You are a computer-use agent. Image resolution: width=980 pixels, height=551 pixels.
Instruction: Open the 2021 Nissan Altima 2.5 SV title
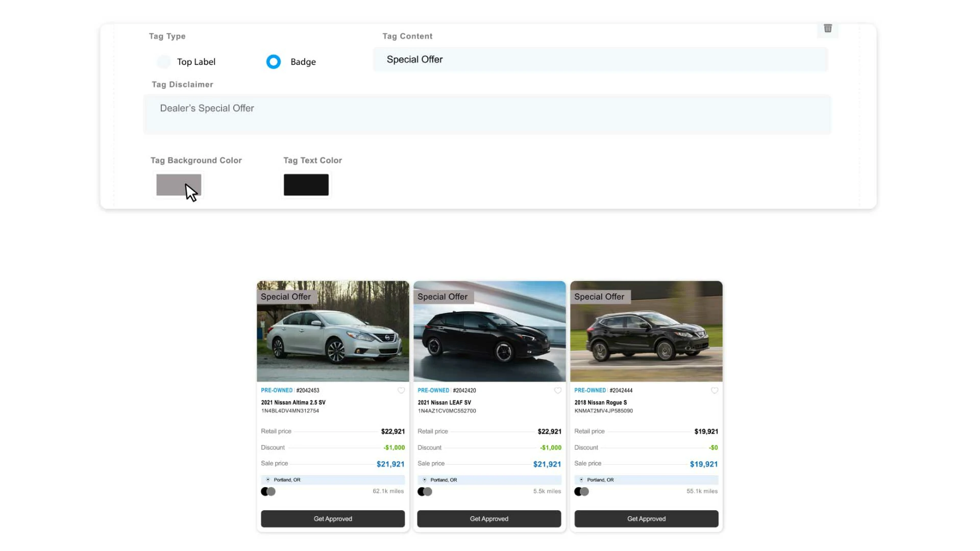coord(293,403)
